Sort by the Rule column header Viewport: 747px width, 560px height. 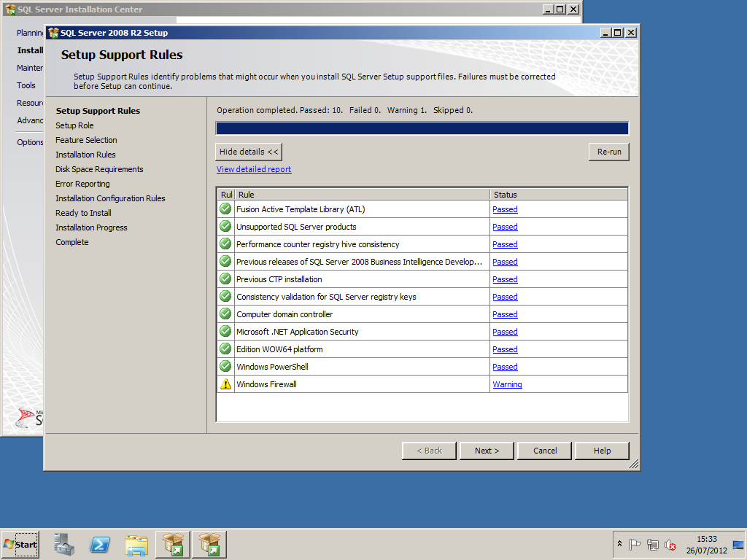click(362, 195)
